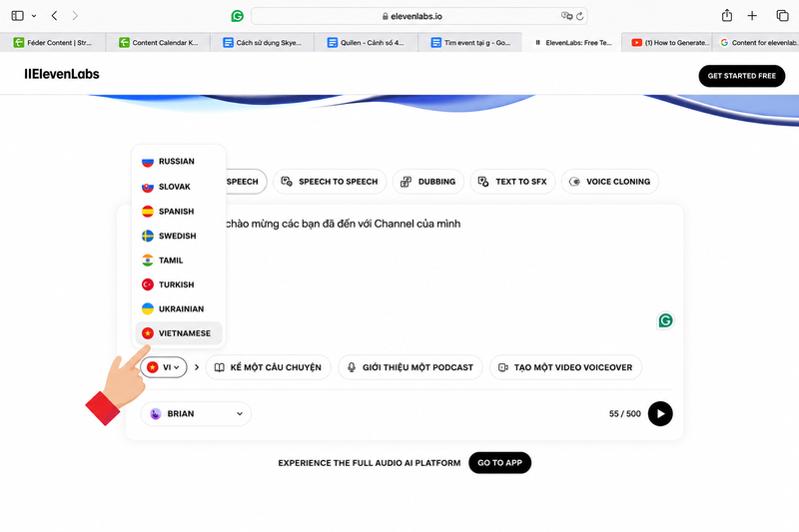The image size is (799, 532).
Task: Choose TURKISH in the language list
Action: (x=179, y=284)
